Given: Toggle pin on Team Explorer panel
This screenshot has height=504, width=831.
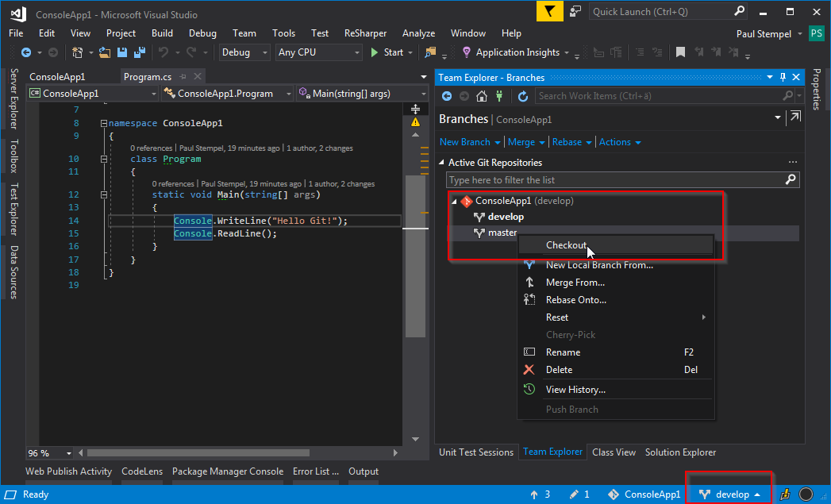Looking at the screenshot, I should coord(783,77).
